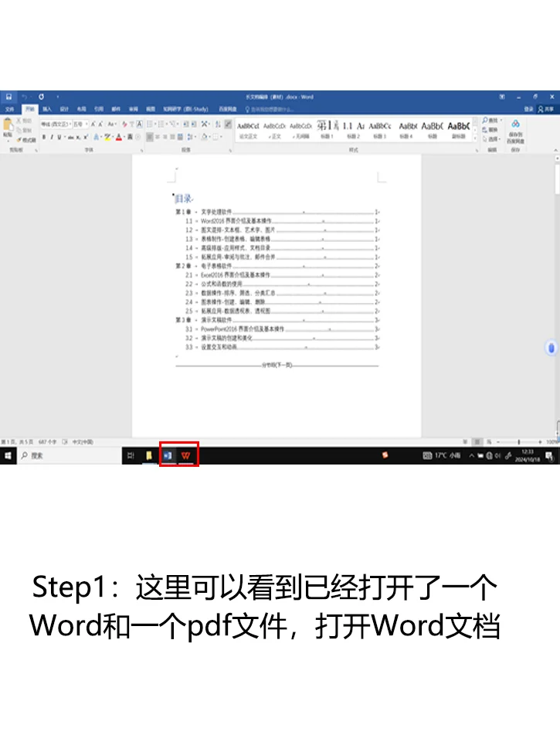
Task: Toggle Italic formatting
Action: click(52, 138)
